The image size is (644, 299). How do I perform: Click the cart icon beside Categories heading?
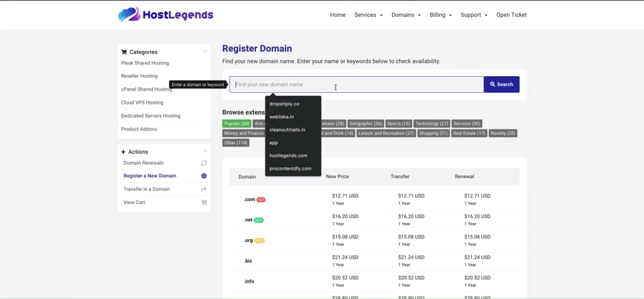(x=124, y=52)
